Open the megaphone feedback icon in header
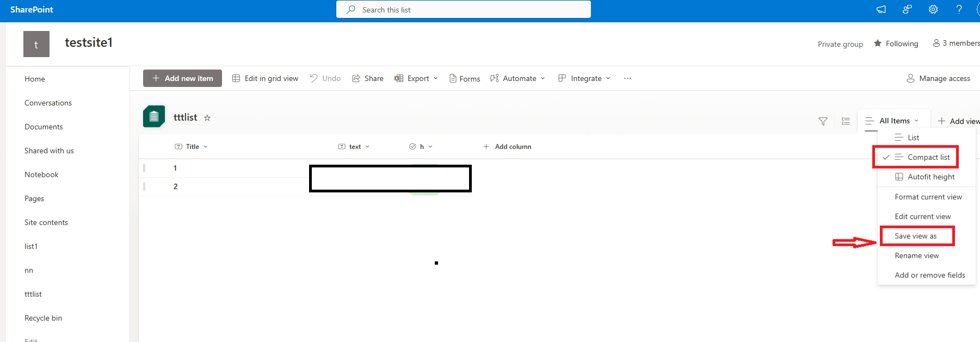This screenshot has height=342, width=980. (x=881, y=10)
